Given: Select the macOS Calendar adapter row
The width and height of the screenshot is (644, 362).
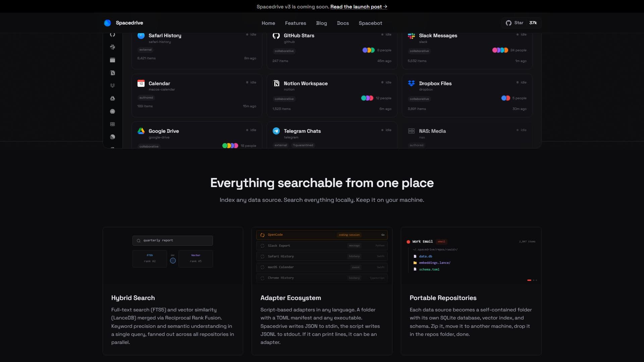Looking at the screenshot, I should [x=322, y=267].
